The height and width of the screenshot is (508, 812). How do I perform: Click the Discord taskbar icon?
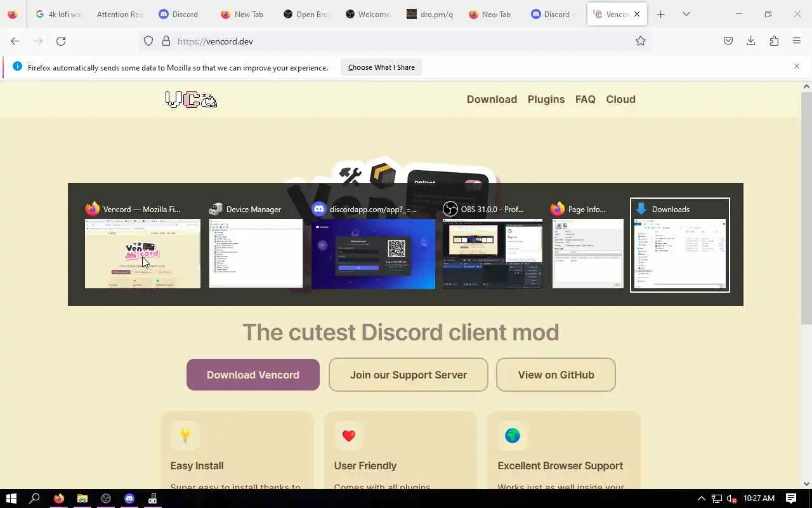coord(129,498)
